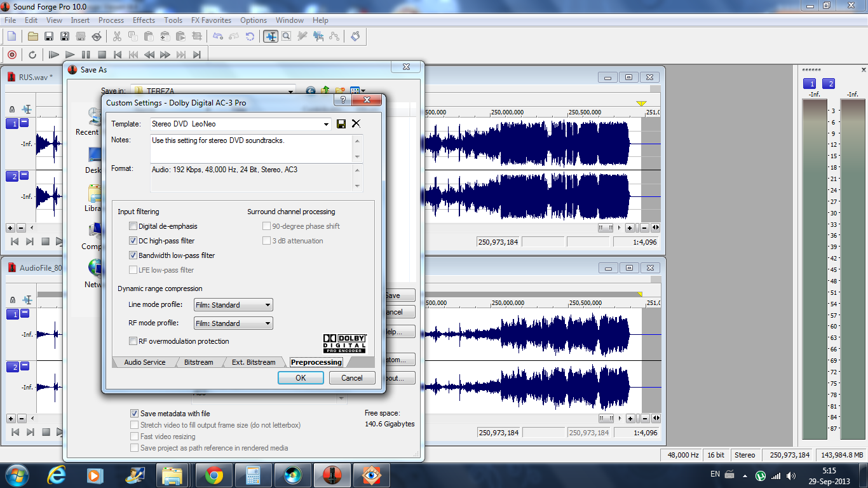This screenshot has width=868, height=488.
Task: Click the Windows Start button
Action: [x=16, y=475]
